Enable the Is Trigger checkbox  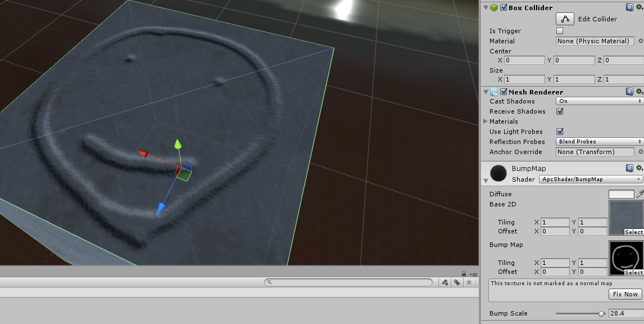click(559, 31)
